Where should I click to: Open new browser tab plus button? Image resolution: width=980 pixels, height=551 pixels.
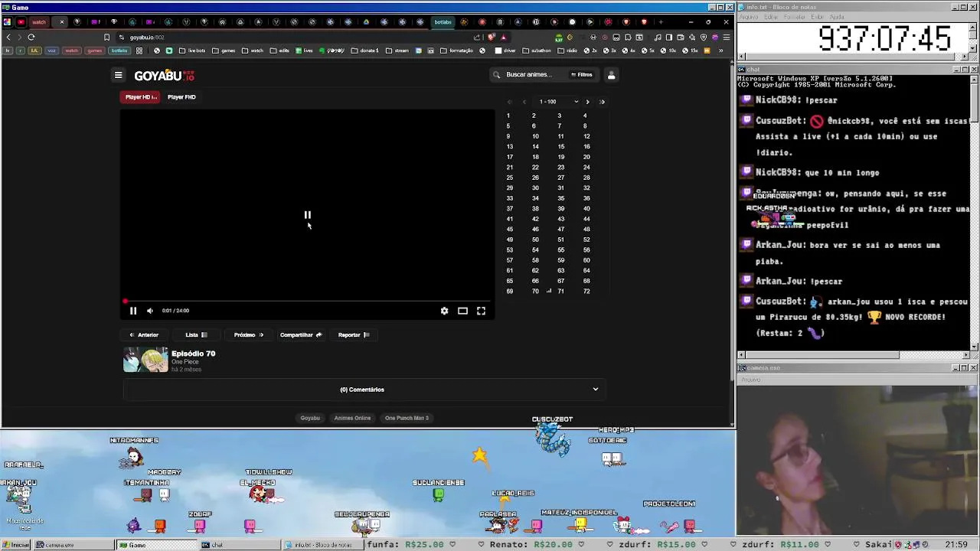(661, 22)
